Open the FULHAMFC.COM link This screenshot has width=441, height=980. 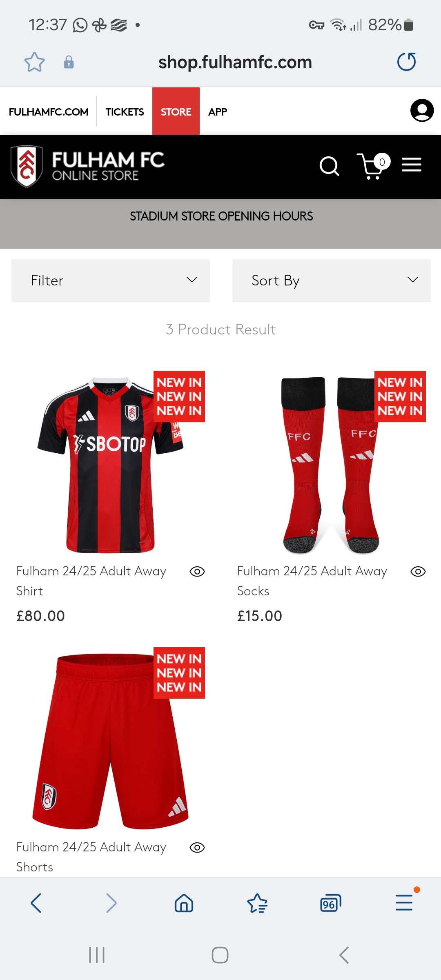49,111
